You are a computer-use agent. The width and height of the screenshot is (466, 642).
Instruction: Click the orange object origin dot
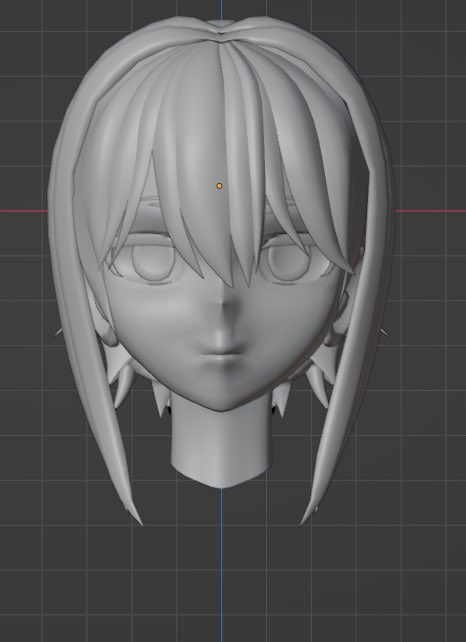(219, 186)
